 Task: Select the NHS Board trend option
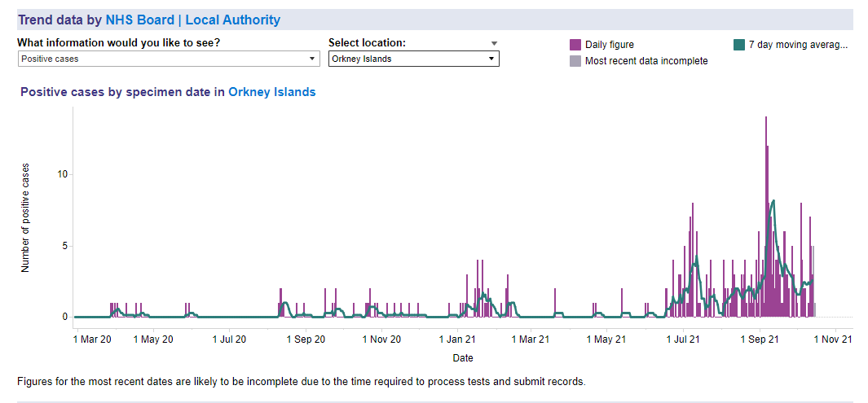click(139, 20)
